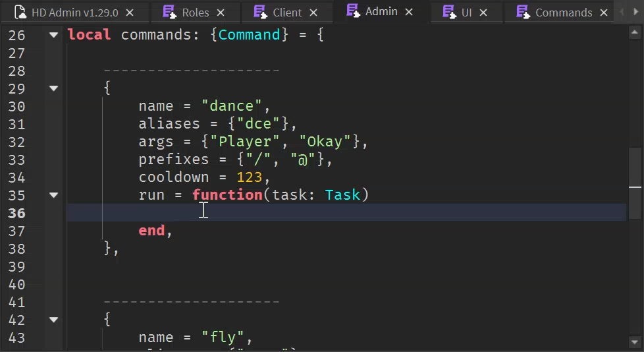644x352 pixels.
Task: Open the Roles script tab
Action: point(196,13)
